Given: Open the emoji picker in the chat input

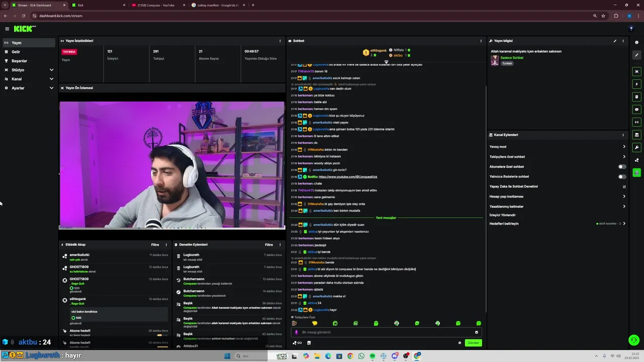Looking at the screenshot, I should [x=476, y=332].
